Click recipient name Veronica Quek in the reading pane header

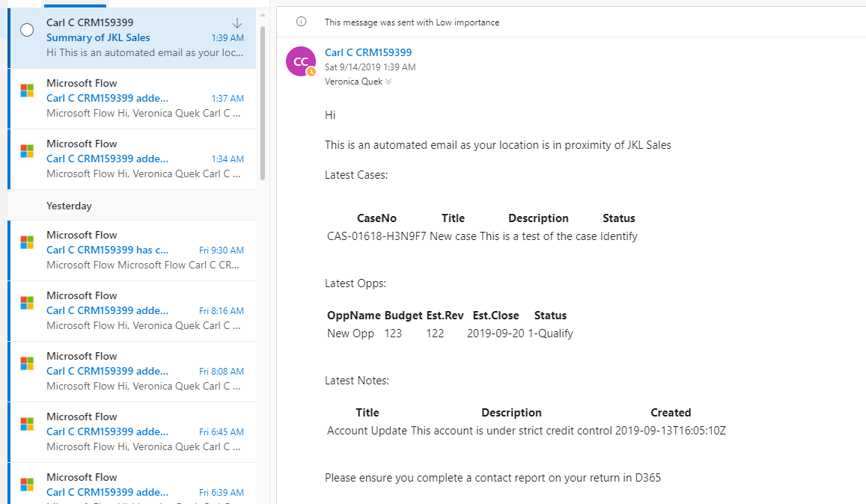[x=353, y=82]
